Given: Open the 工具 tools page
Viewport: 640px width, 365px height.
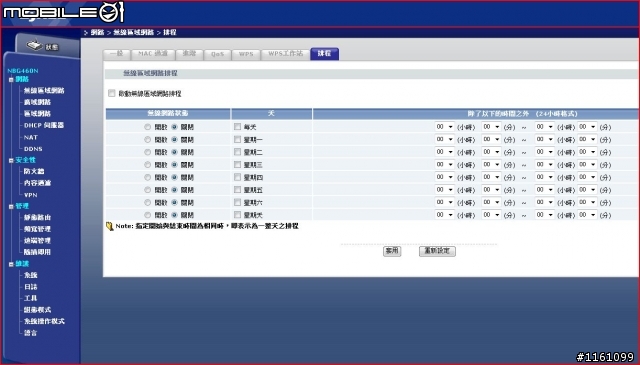Looking at the screenshot, I should (x=31, y=298).
